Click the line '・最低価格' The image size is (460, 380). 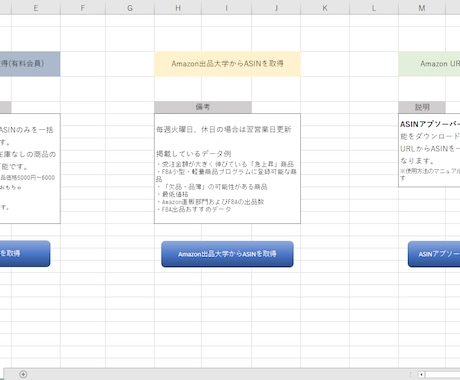173,194
